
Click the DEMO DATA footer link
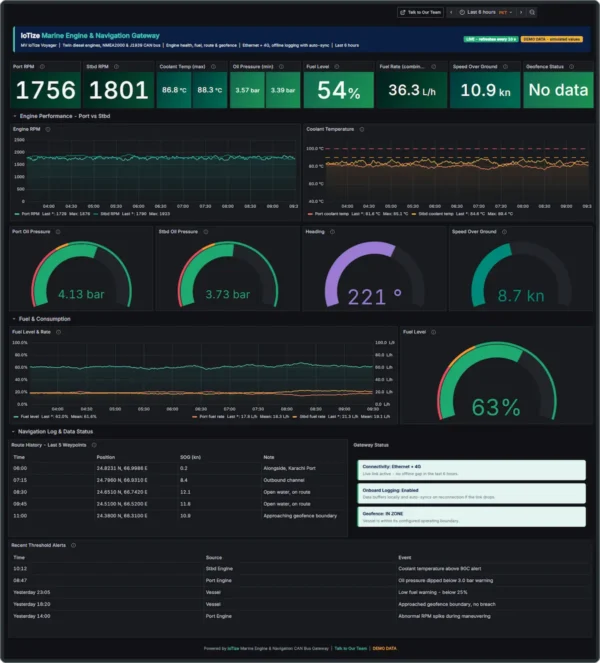tap(384, 648)
